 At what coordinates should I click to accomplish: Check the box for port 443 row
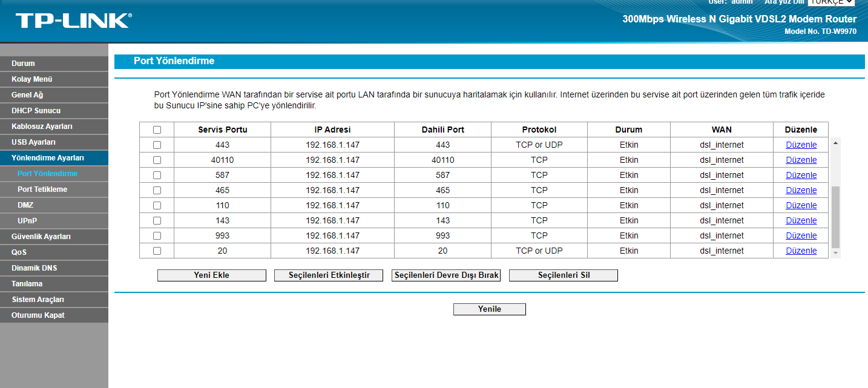point(157,145)
